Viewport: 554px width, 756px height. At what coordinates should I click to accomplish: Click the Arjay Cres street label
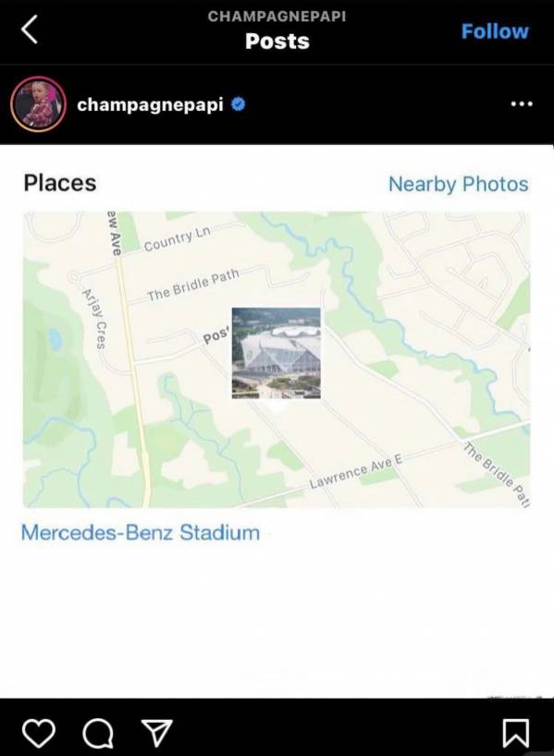94,318
